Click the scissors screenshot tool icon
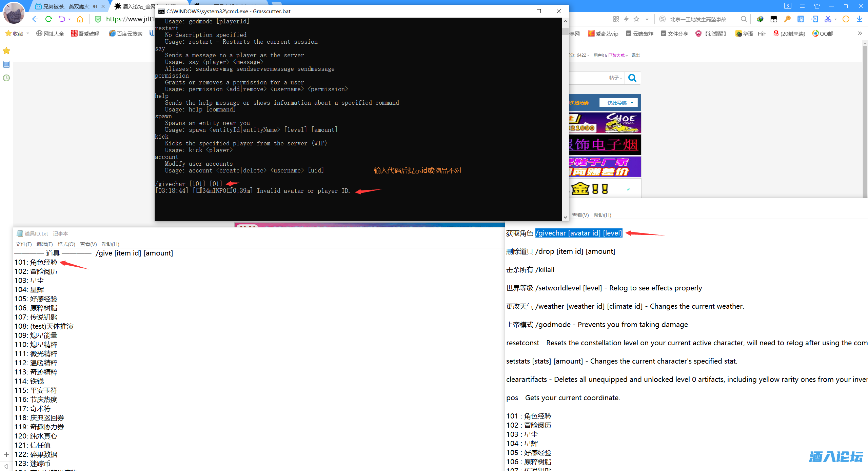 click(828, 19)
